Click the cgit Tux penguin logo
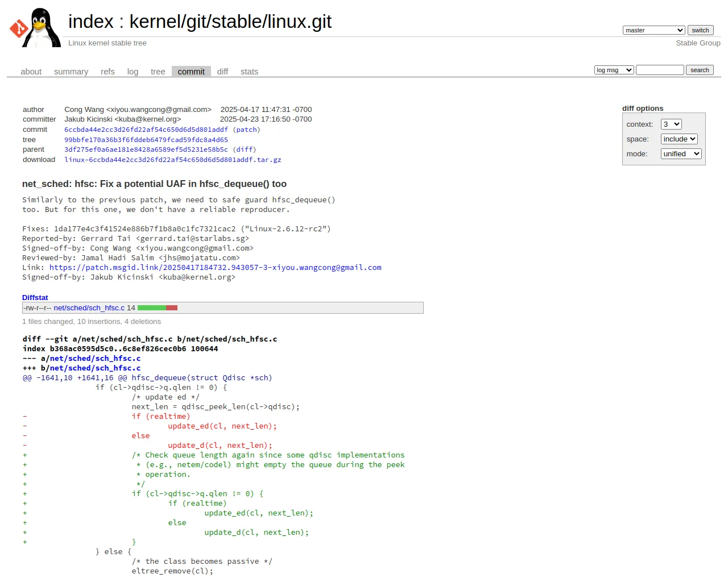 [x=35, y=27]
